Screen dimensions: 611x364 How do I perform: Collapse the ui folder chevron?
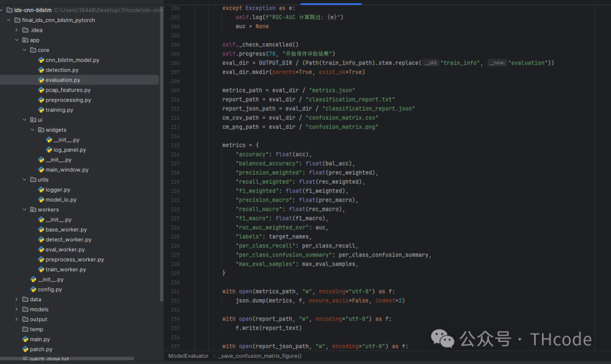click(x=24, y=120)
